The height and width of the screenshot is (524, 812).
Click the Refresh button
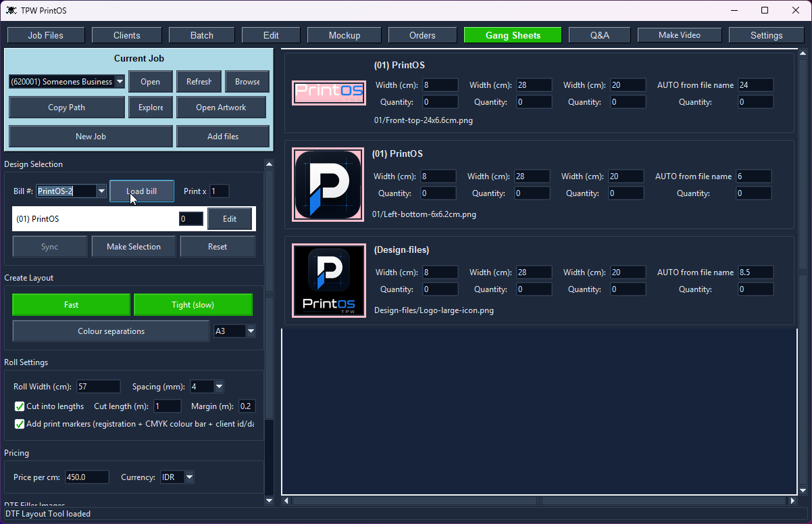coord(199,82)
